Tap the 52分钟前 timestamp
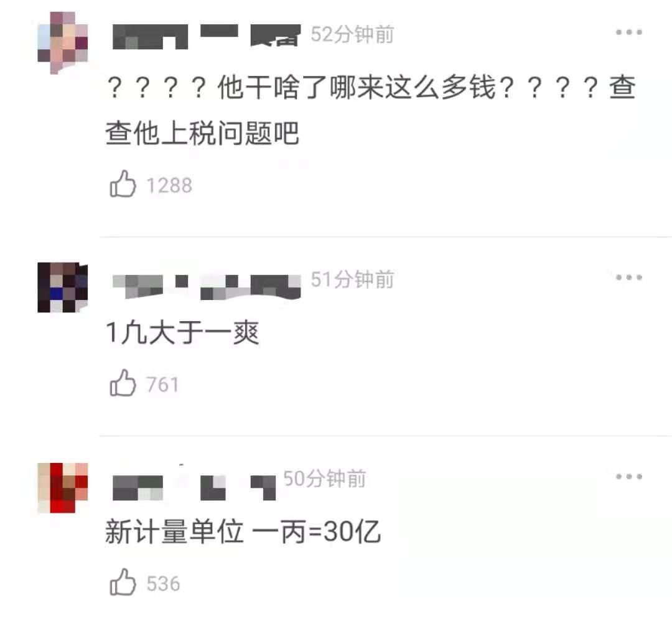 click(352, 34)
